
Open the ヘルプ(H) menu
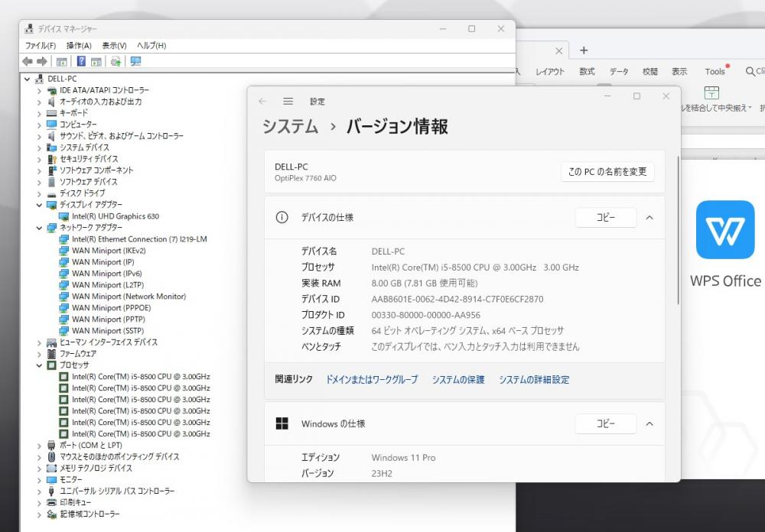pyautogui.click(x=151, y=45)
